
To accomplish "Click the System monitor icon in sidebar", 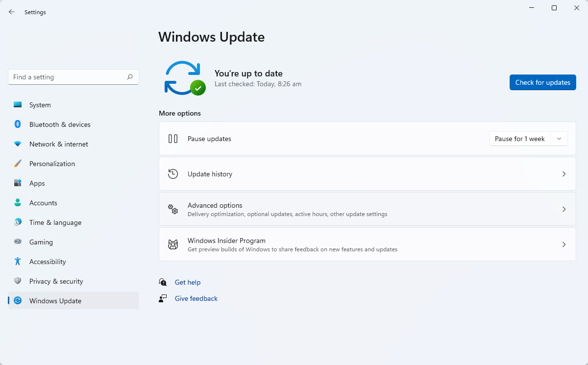I will click(x=18, y=105).
